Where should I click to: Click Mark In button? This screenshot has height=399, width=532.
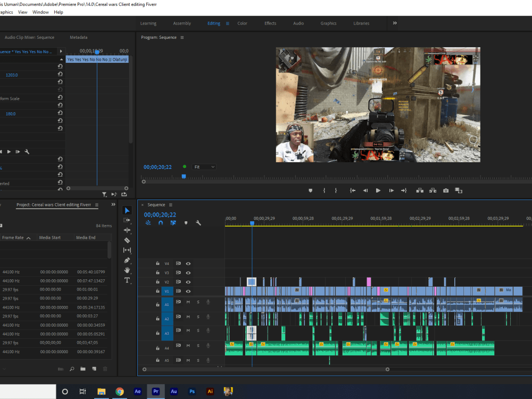[x=324, y=190]
